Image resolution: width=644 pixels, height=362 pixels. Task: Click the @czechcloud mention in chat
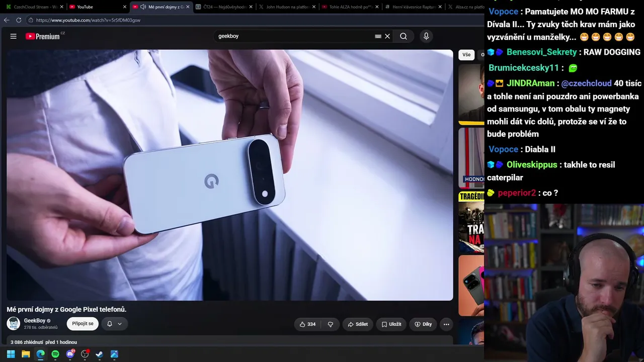[586, 83]
